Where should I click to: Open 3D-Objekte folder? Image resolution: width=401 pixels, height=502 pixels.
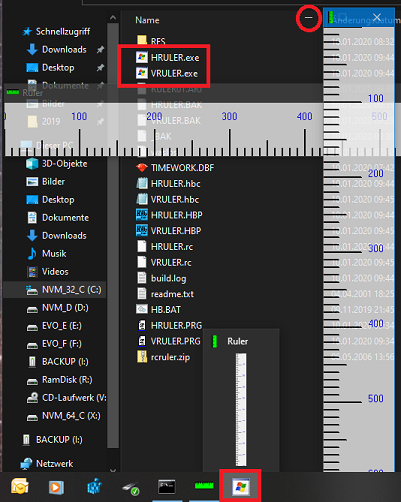pos(57,164)
